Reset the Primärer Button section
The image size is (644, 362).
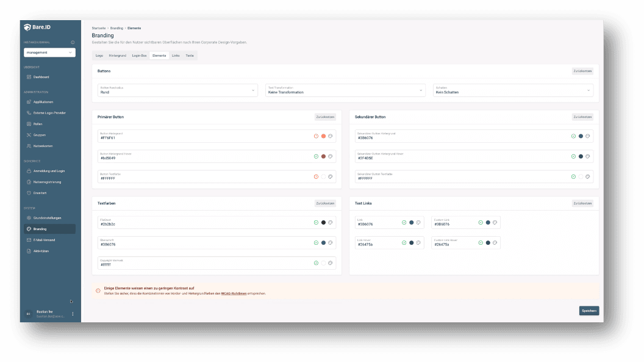[x=325, y=117]
